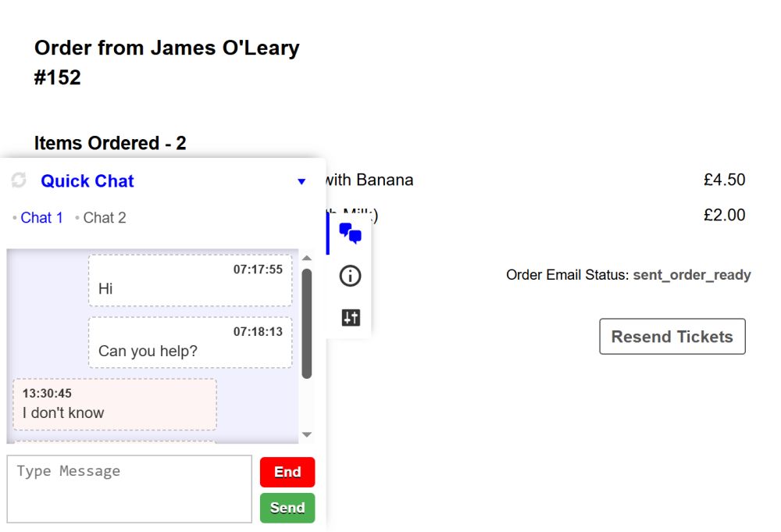Select the 'I don't know' message bubble
This screenshot has width=781, height=532.
115,404
